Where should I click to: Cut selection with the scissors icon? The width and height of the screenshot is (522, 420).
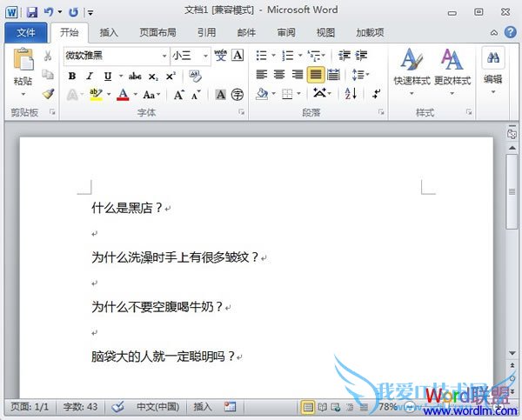pyautogui.click(x=48, y=56)
